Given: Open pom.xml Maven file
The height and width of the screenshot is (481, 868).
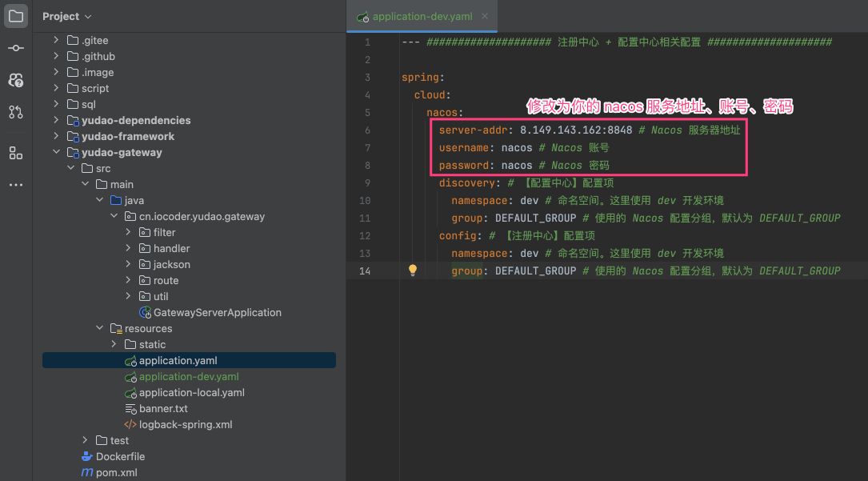Looking at the screenshot, I should (116, 472).
